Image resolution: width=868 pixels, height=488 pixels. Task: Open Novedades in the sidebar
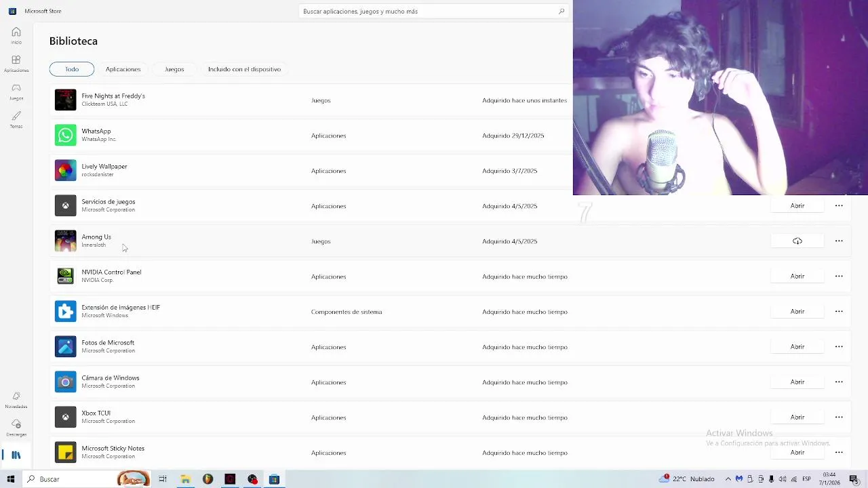coord(16,400)
